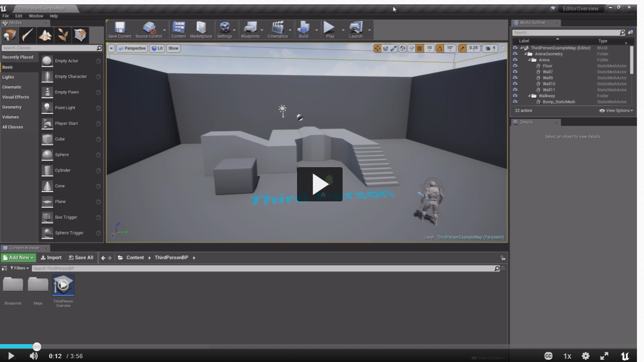Open the Landscape editing mode
The image size is (644, 362).
tap(44, 35)
